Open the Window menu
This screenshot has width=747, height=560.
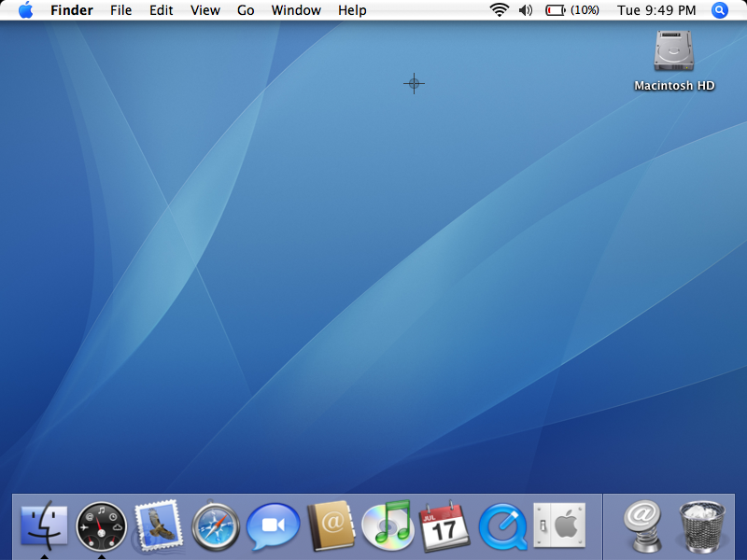(296, 10)
